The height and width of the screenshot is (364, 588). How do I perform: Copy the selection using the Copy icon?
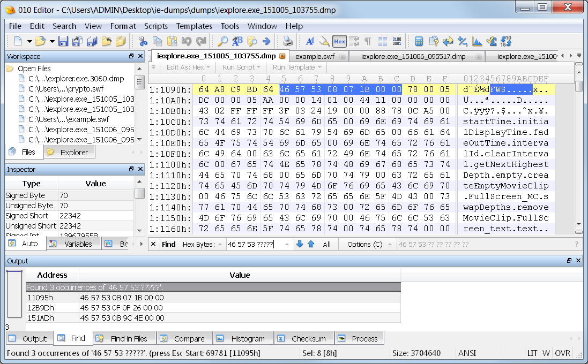(158, 41)
